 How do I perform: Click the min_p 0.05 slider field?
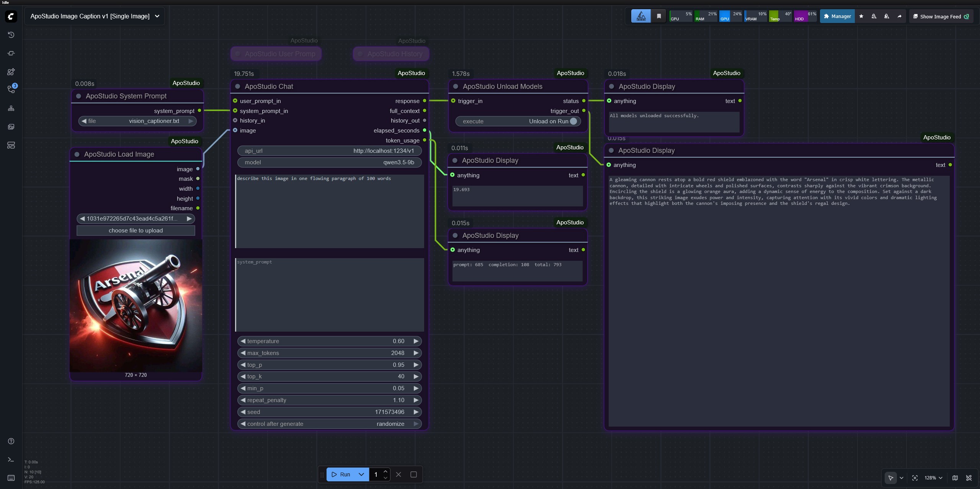click(x=329, y=388)
